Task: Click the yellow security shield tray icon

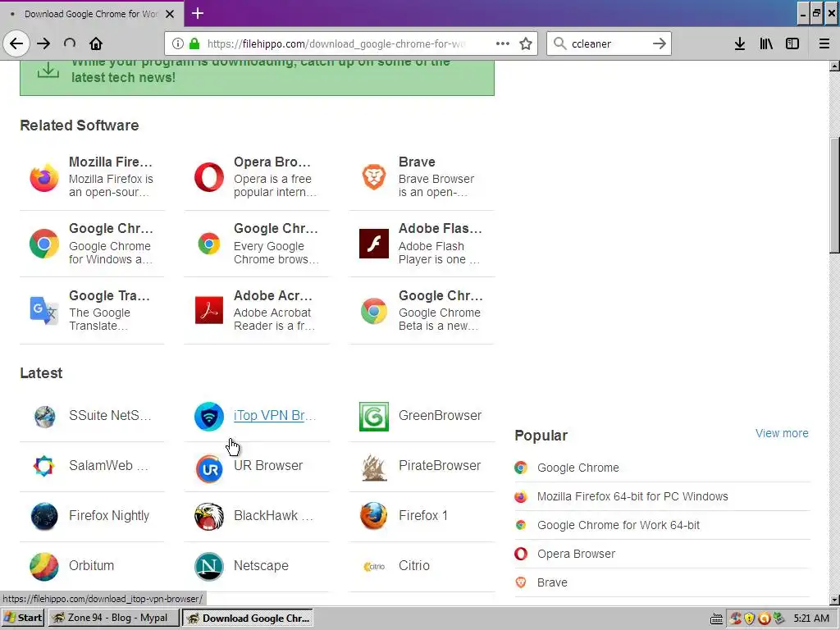Action: 750,619
